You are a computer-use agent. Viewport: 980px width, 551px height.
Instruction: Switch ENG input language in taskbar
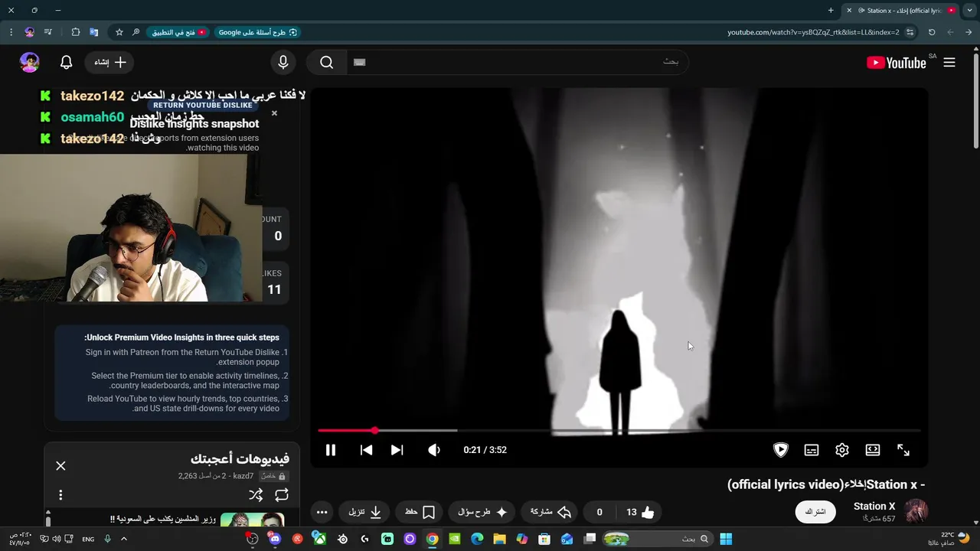point(88,539)
